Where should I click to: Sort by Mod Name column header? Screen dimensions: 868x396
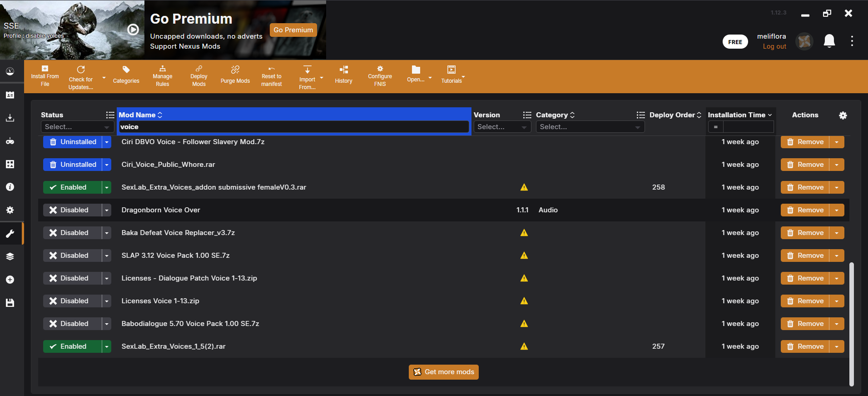point(140,115)
